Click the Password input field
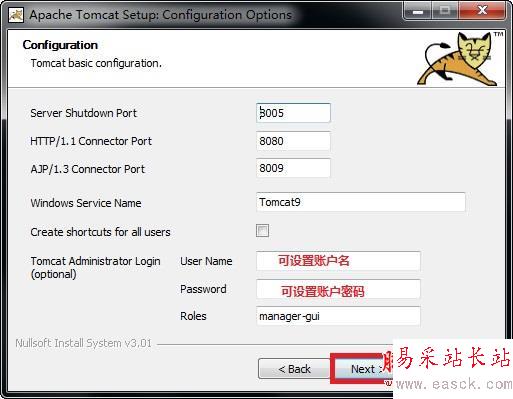Image resolution: width=513 pixels, height=399 pixels. point(338,289)
